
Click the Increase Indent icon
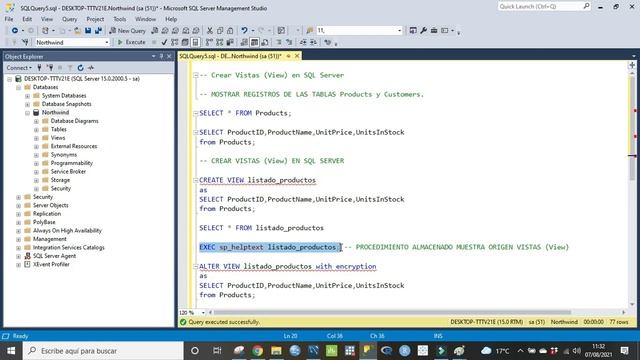click(313, 42)
